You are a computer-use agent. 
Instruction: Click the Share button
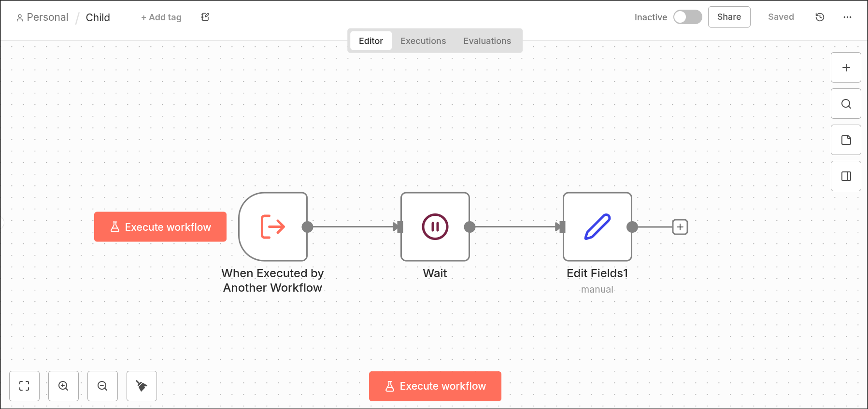click(729, 17)
